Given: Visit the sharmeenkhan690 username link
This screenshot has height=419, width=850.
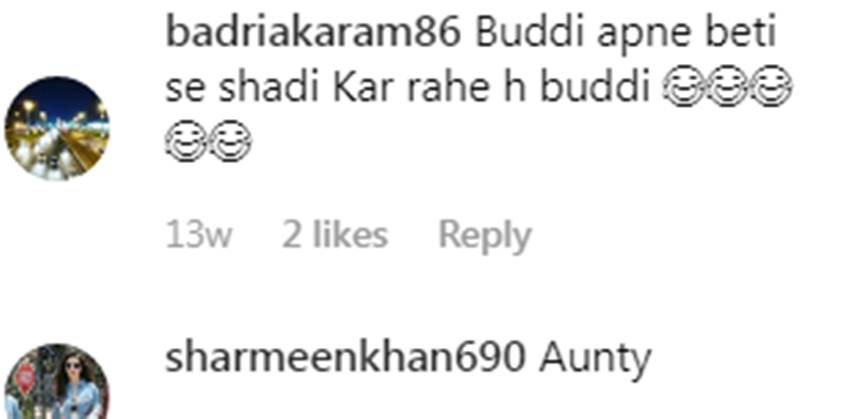Looking at the screenshot, I should tap(345, 358).
